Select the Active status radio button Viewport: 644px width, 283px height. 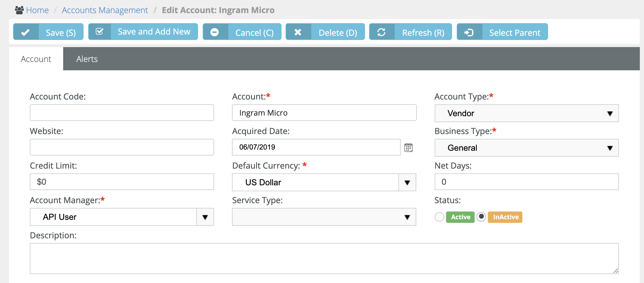(x=439, y=217)
